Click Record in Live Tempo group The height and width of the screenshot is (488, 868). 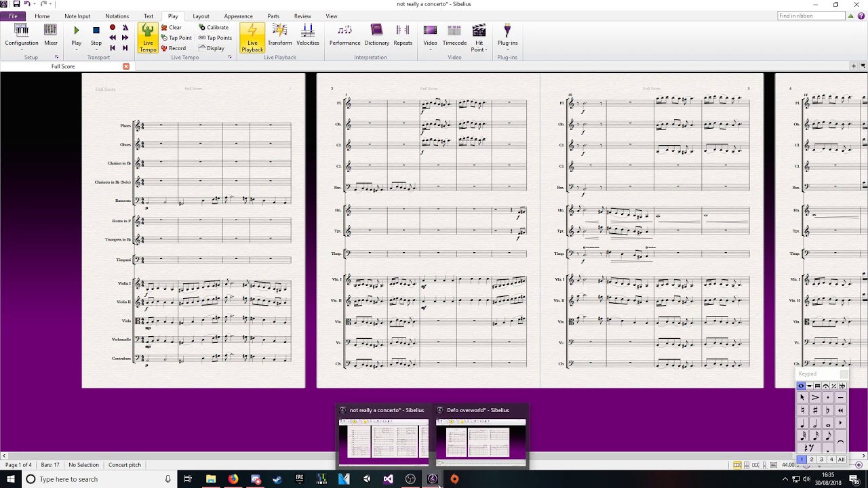[173, 48]
